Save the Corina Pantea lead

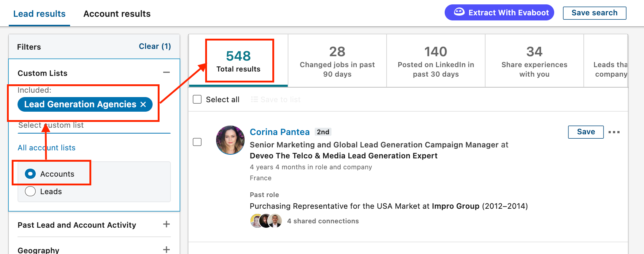(x=586, y=132)
